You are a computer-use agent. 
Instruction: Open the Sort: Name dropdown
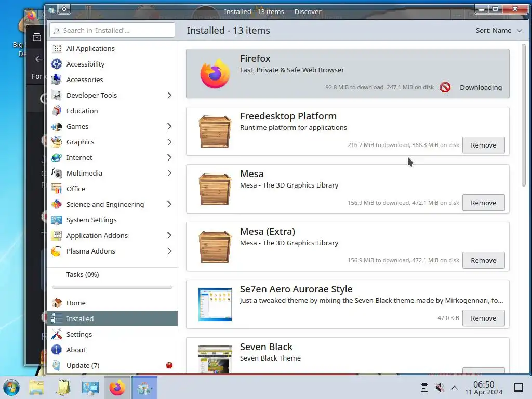tap(499, 31)
